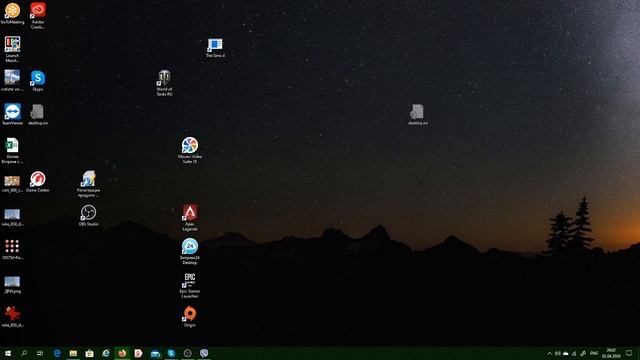Select desktop.ini file on right side

click(418, 114)
